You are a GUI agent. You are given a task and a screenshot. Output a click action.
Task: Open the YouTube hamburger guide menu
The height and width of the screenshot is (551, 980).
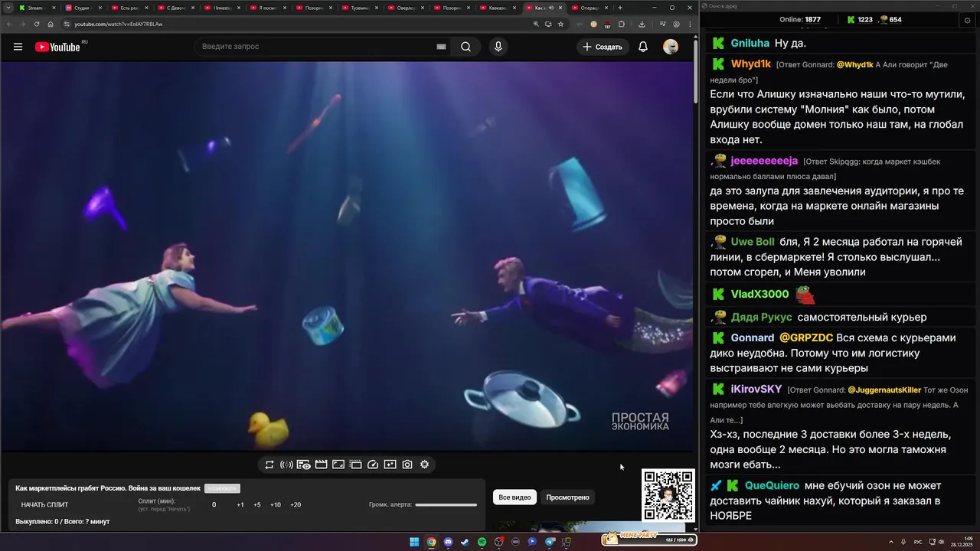18,47
